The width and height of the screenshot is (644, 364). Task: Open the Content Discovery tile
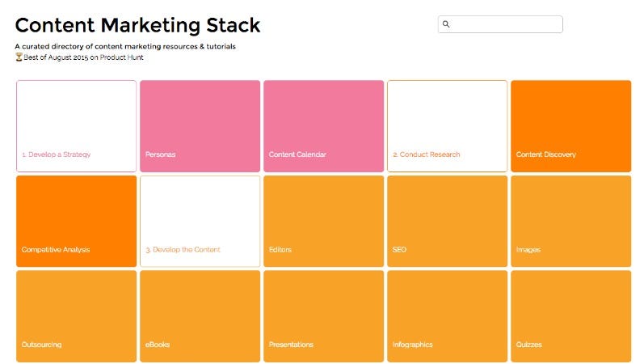570,125
